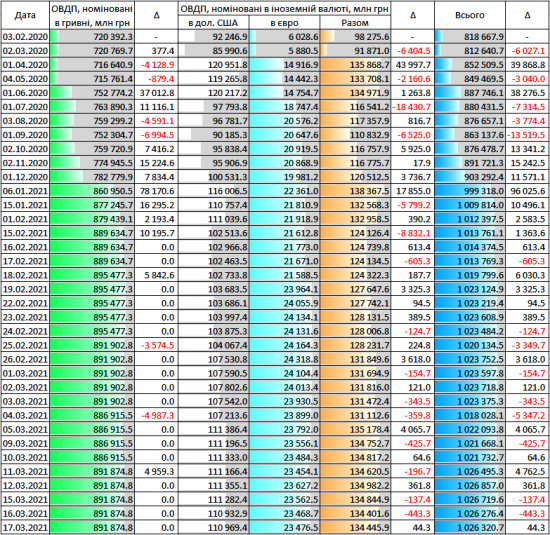Select the euro value 24 318.8
This screenshot has width=550, height=535.
[284, 360]
